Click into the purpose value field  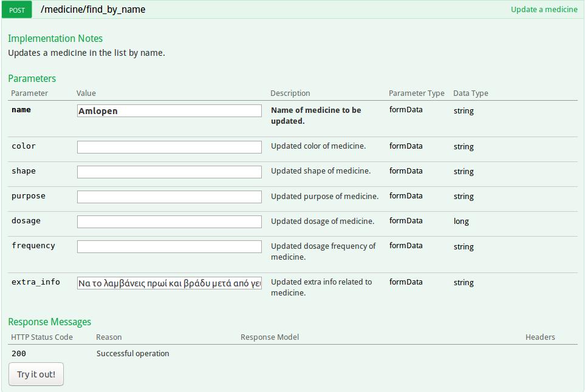click(x=169, y=197)
